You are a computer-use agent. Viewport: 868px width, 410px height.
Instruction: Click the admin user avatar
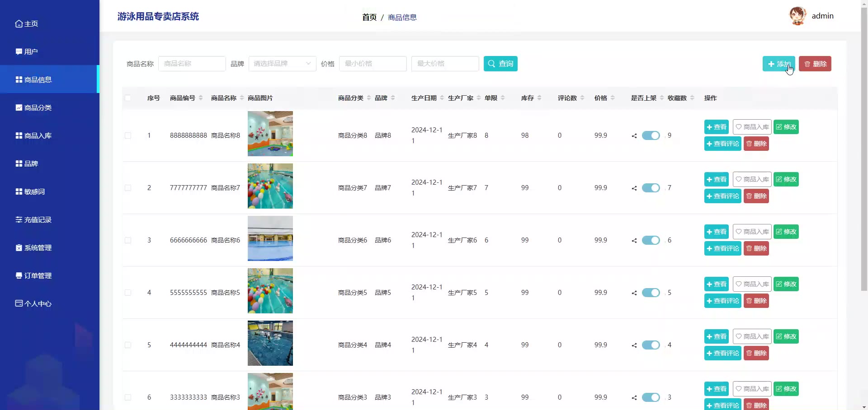point(797,16)
